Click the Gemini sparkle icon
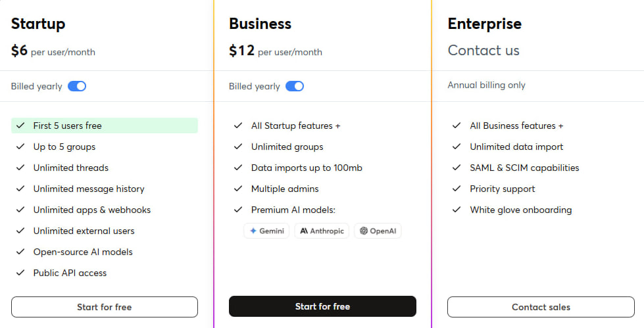The height and width of the screenshot is (328, 644). tap(253, 231)
